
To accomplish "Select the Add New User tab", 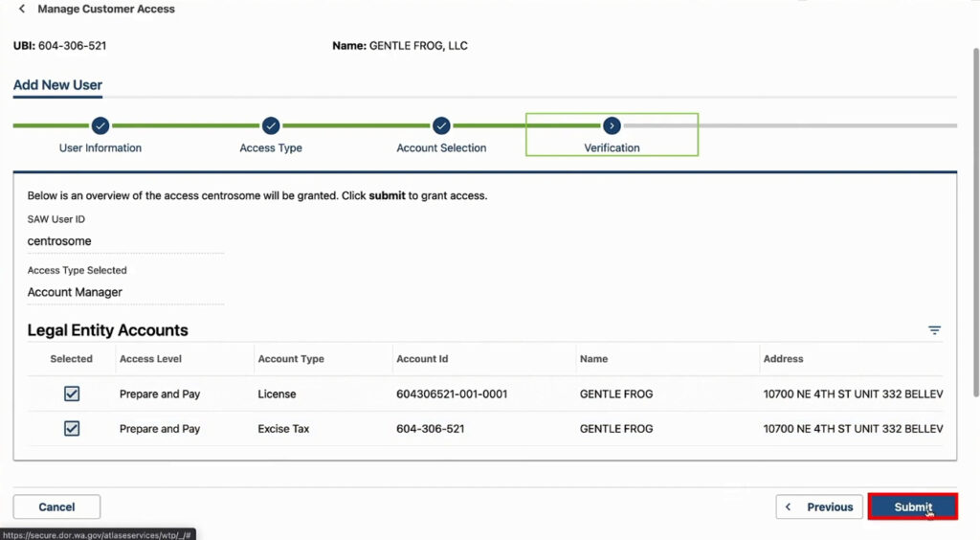I will [x=57, y=85].
